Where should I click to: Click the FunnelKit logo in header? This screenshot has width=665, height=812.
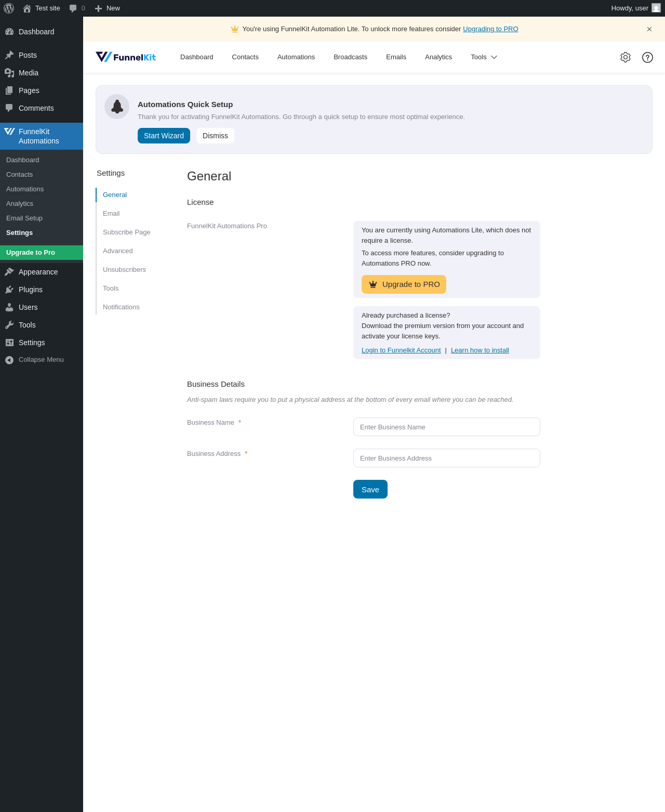pos(126,57)
